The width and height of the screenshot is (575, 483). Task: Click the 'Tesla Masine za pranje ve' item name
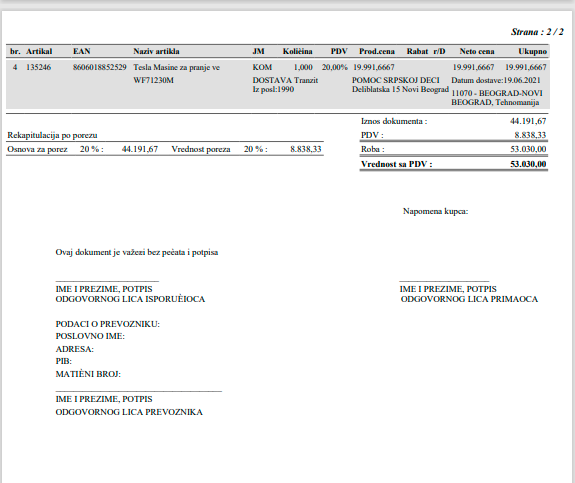(x=176, y=67)
